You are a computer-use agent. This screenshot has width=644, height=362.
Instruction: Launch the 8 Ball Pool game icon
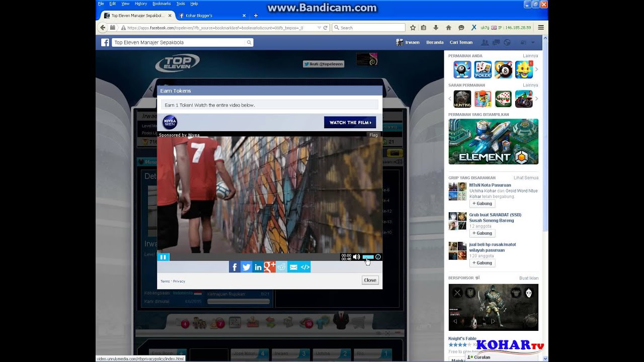click(x=504, y=69)
